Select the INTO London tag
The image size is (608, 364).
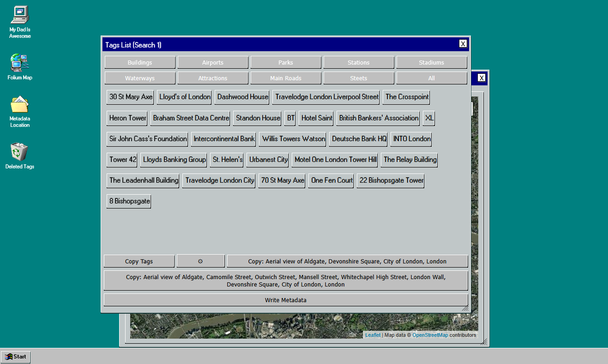pyautogui.click(x=412, y=139)
